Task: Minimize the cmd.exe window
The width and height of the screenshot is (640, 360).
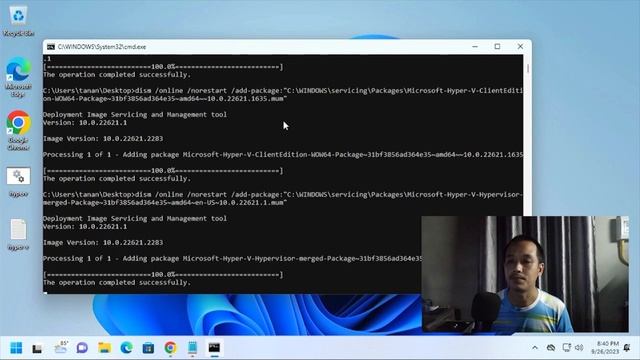Action: pyautogui.click(x=475, y=47)
